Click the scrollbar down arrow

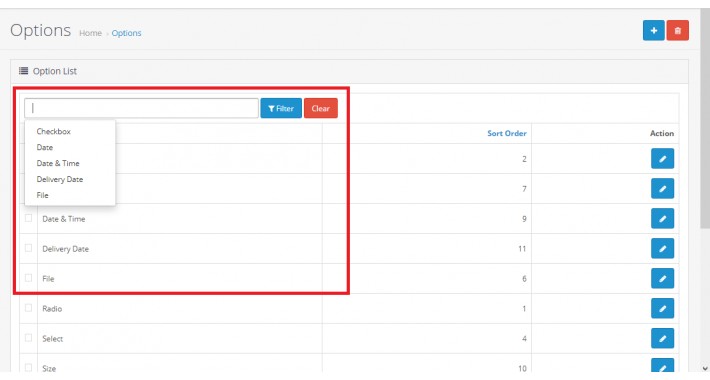(x=705, y=368)
